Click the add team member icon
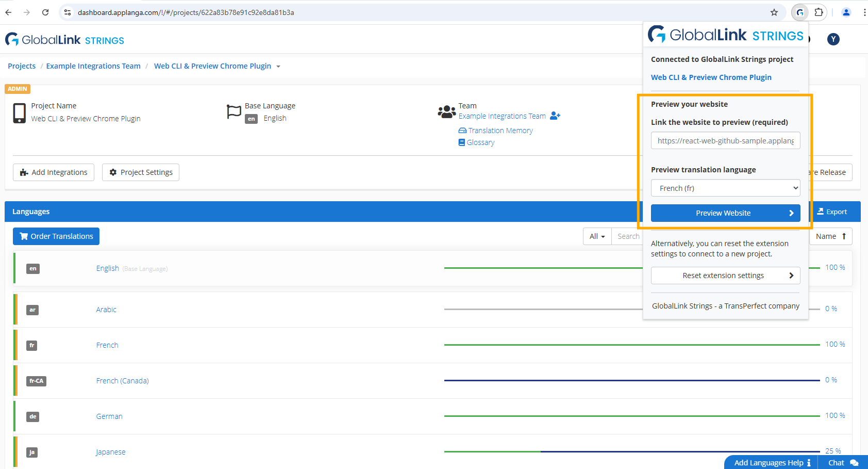Viewport: 868px width, 469px height. coord(555,116)
